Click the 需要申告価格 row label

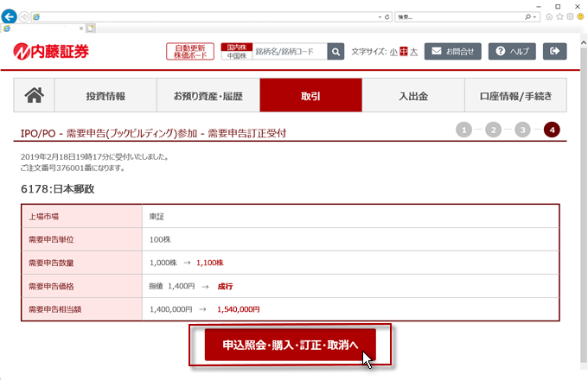pos(51,286)
